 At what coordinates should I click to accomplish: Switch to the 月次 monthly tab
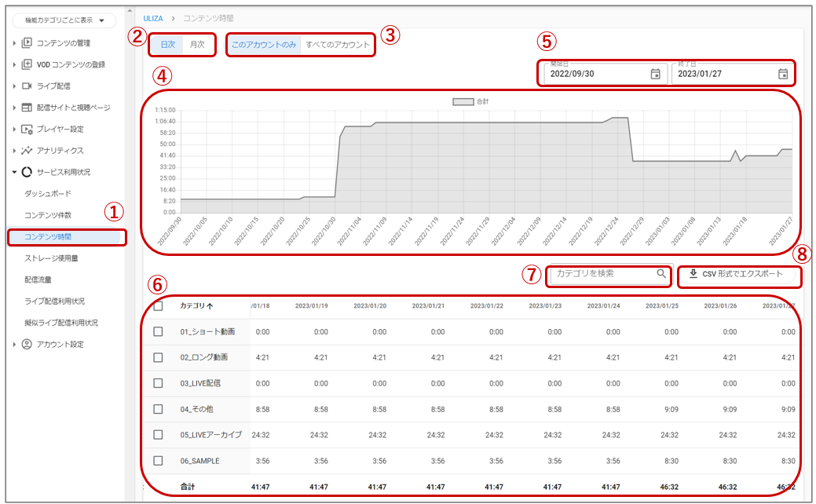coord(197,45)
